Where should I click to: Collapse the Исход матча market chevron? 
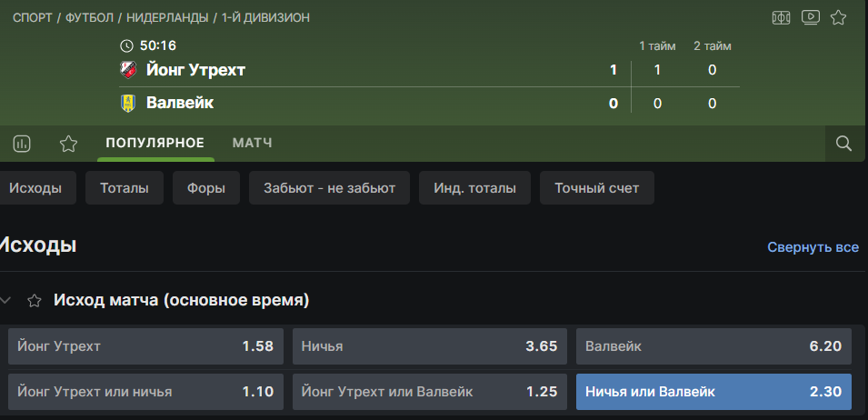pos(9,300)
